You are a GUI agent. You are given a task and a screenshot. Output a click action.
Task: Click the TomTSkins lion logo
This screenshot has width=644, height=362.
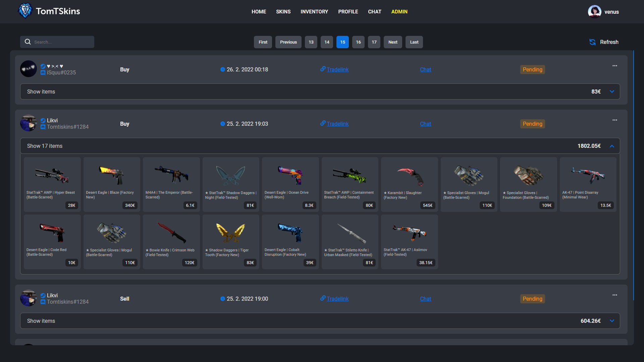click(x=25, y=11)
